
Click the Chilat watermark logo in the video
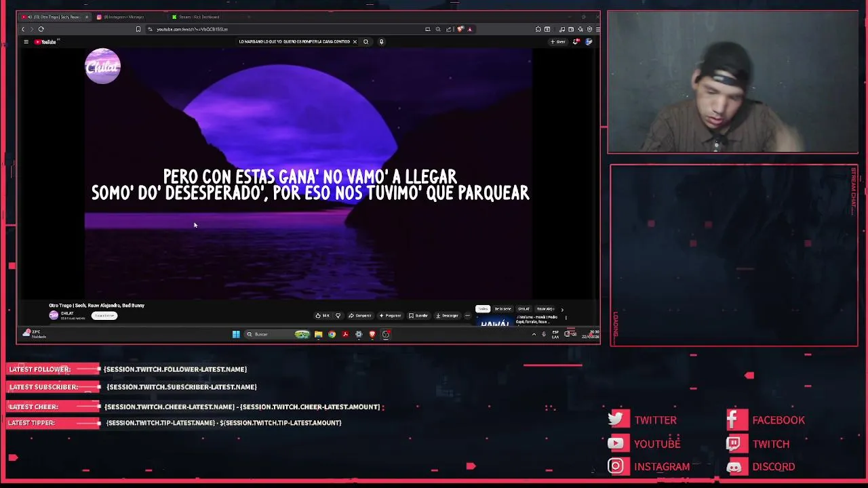click(102, 66)
